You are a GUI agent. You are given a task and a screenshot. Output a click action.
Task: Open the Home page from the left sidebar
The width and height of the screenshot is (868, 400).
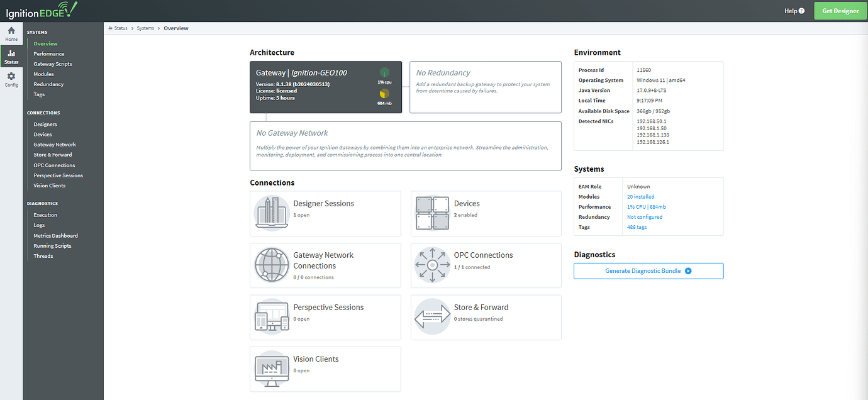[11, 35]
